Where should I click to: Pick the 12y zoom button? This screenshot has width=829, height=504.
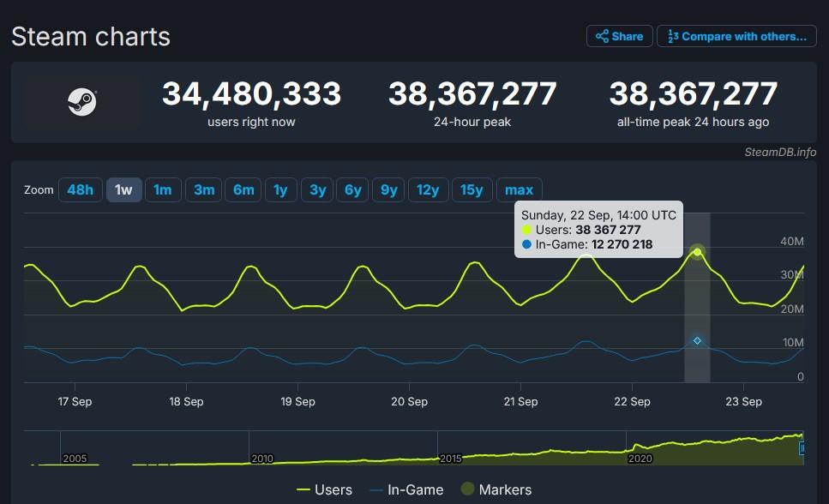click(x=428, y=189)
